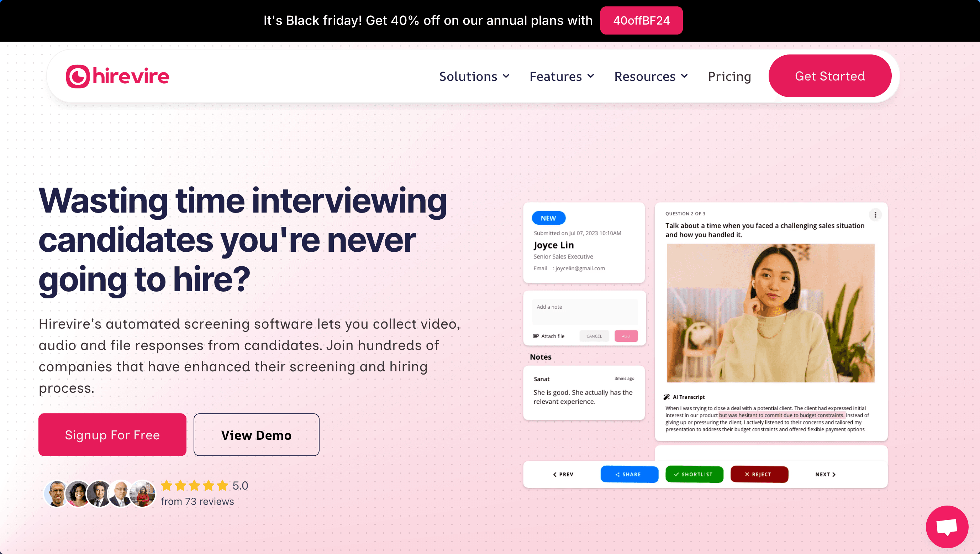Open the chat bubble widget
This screenshot has width=980, height=554.
tap(947, 527)
